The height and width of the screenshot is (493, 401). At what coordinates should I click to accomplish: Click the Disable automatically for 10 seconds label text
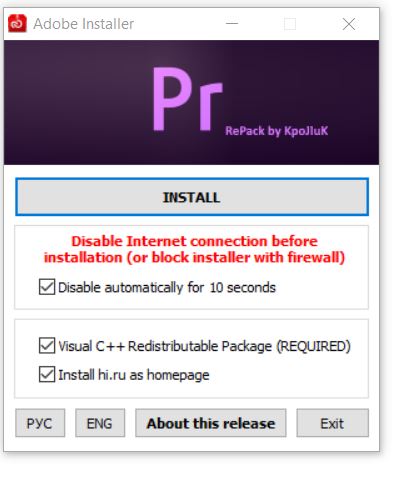[167, 287]
